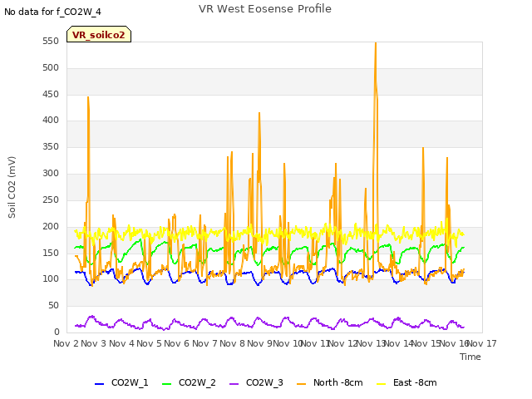
Task: Click the VR_soilco2 label box
Action: pyautogui.click(x=99, y=34)
